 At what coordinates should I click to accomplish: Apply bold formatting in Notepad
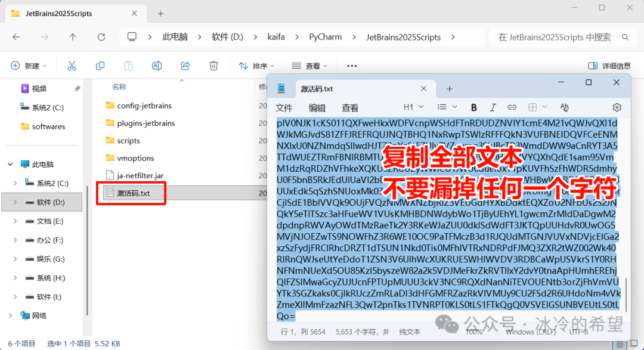tap(474, 107)
